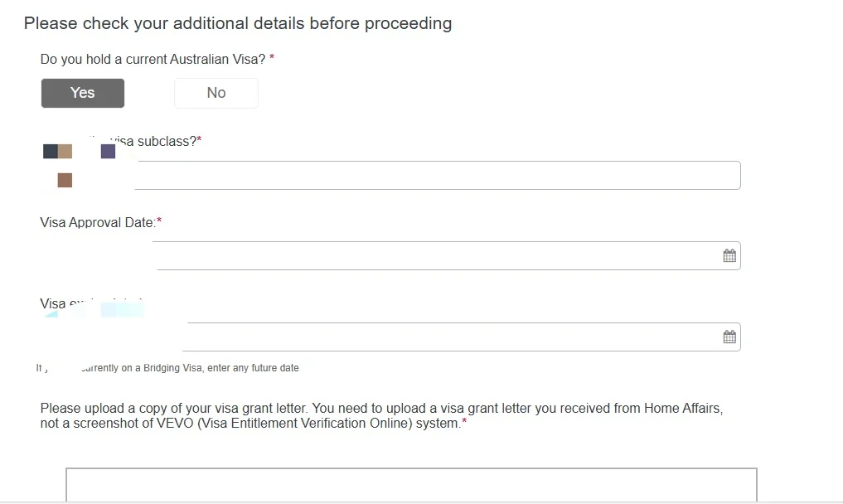Click the 'Visa Approval Date:' label
843x504 pixels.
coord(98,223)
